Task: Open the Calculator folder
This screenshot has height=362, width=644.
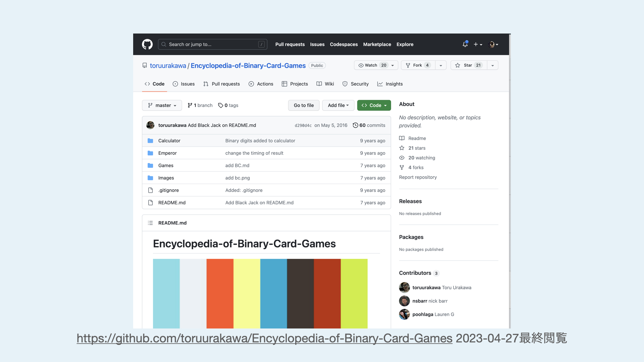Action: (x=169, y=141)
